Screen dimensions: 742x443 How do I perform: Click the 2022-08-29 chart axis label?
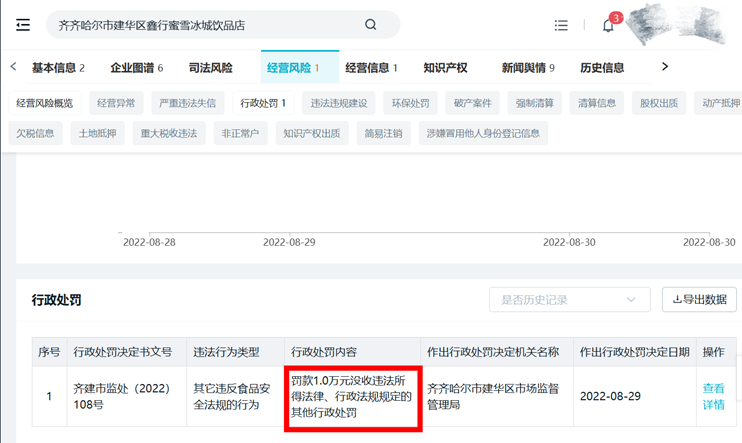coord(289,242)
